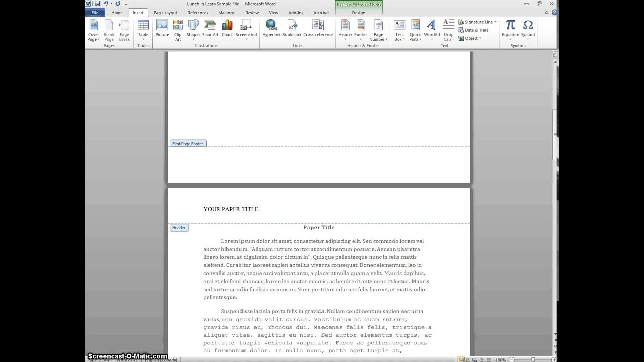Screen dimensions: 644x362
Task: Switch to the Add-Ins tab
Action: [x=296, y=13]
